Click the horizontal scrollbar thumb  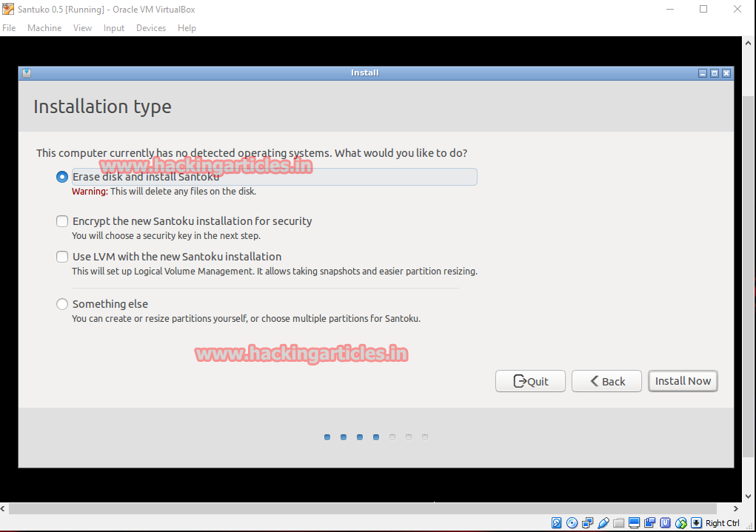coord(363,508)
